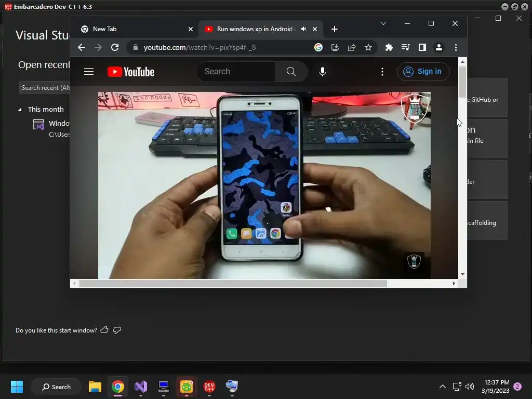This screenshot has width=532, height=399.
Task: Click the vertical scrollbar down arrow
Action: (x=462, y=274)
